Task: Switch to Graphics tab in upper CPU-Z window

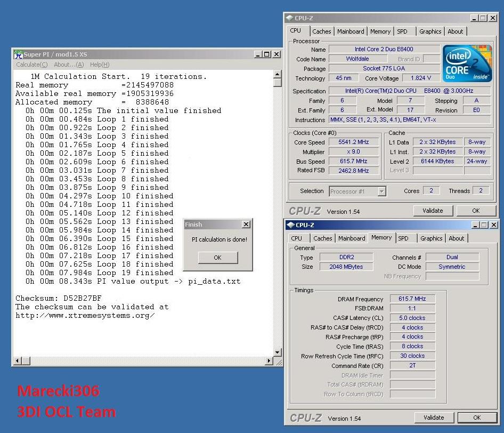Action: (430, 31)
